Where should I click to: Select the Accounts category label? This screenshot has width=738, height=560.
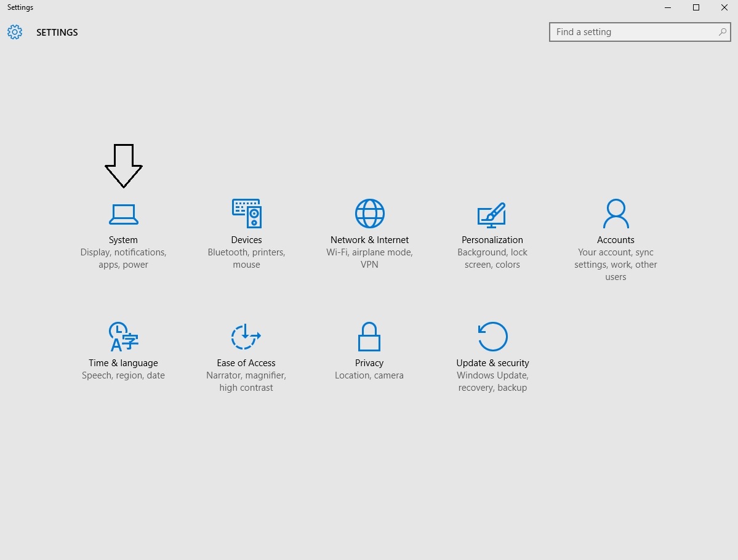tap(616, 240)
